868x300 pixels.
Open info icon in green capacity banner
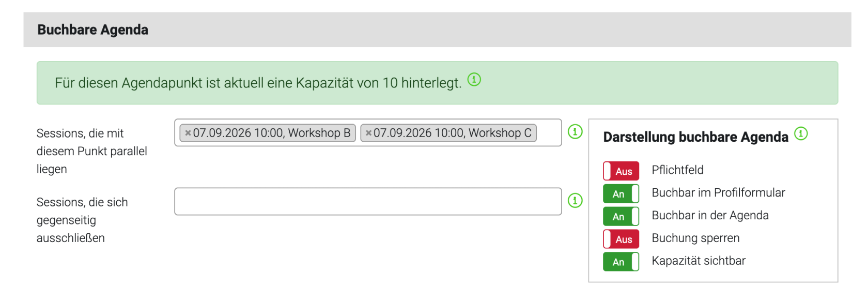tap(474, 80)
